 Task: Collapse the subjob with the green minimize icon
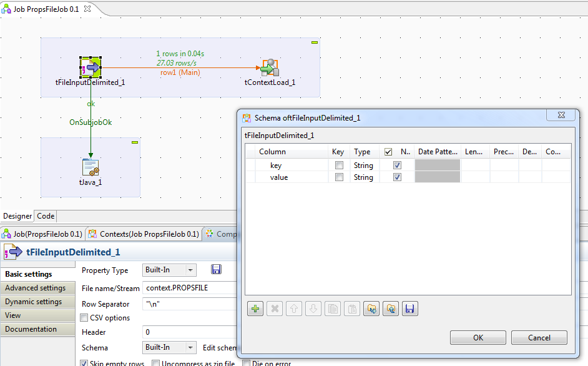pyautogui.click(x=313, y=41)
